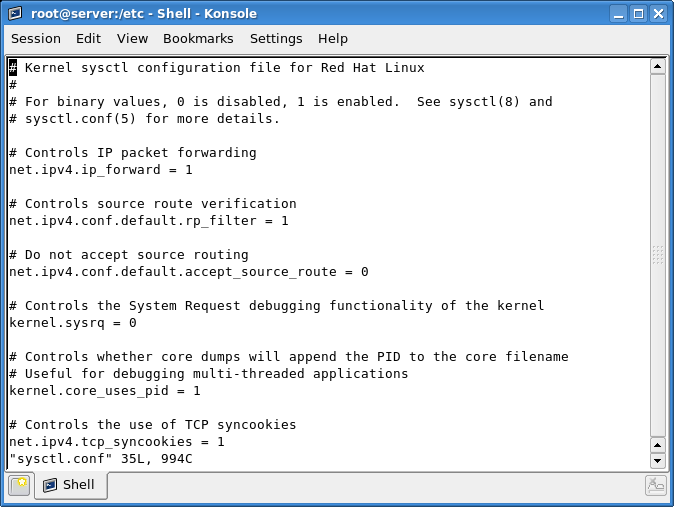Click the kernel.sysrq = 0 line

(x=73, y=323)
